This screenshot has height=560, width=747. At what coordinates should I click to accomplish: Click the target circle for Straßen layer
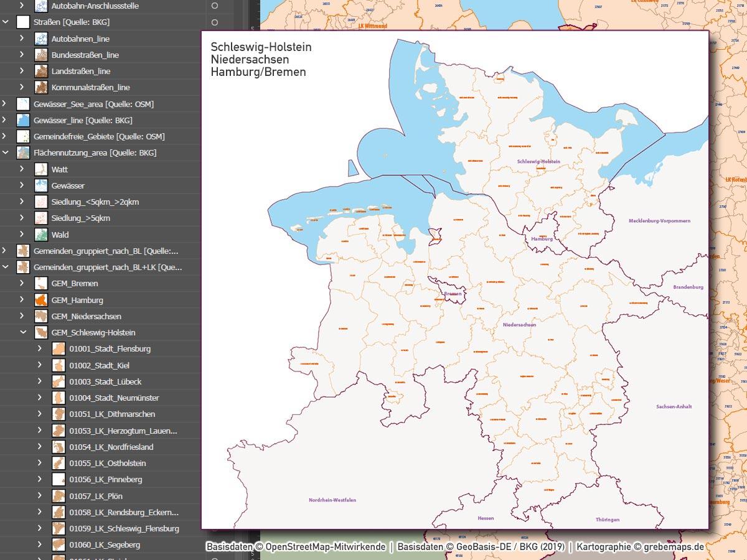click(215, 22)
